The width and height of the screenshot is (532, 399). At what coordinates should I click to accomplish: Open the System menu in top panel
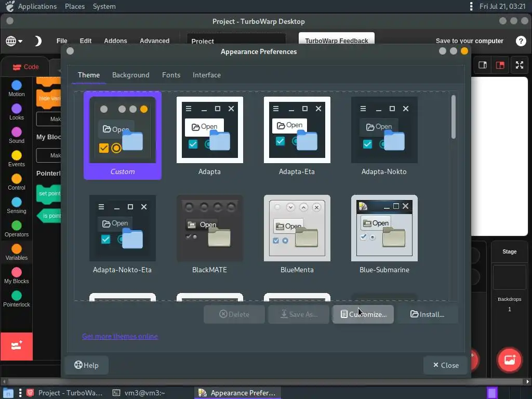pos(104,6)
